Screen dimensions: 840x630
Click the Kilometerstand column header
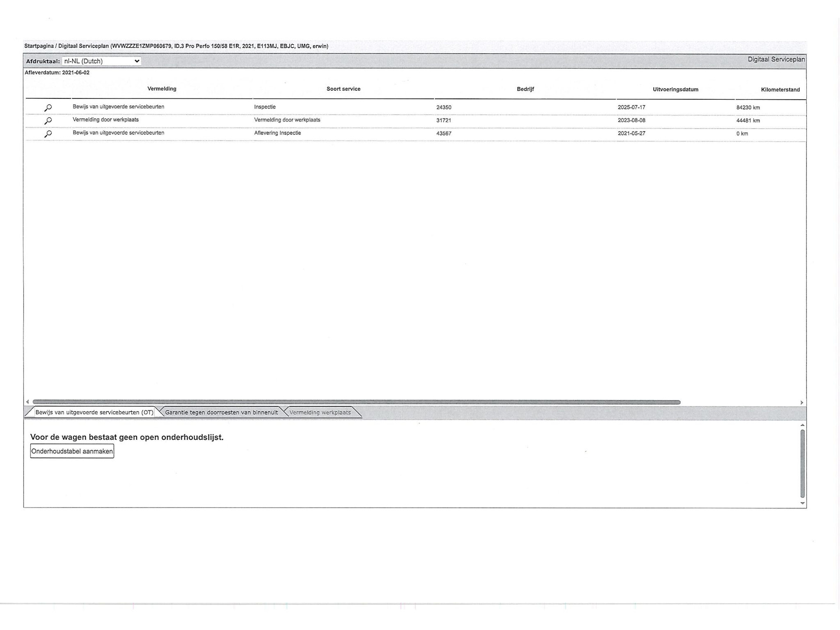[x=780, y=90]
